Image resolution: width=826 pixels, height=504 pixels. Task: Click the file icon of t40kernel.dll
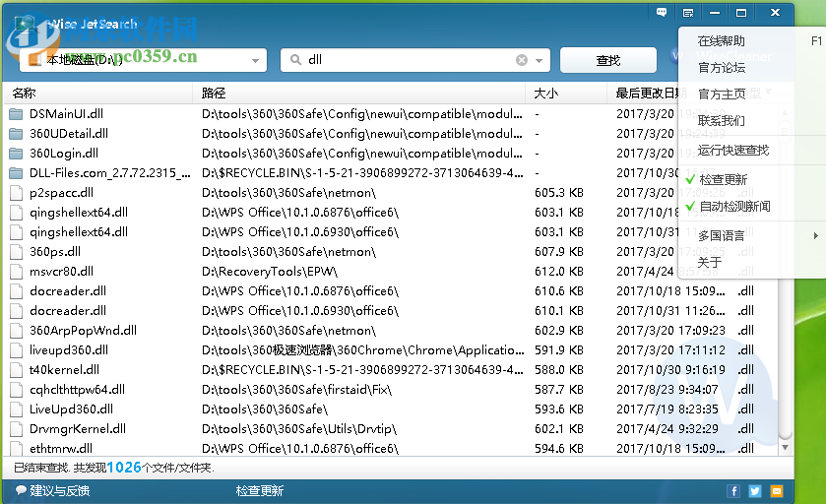(17, 370)
